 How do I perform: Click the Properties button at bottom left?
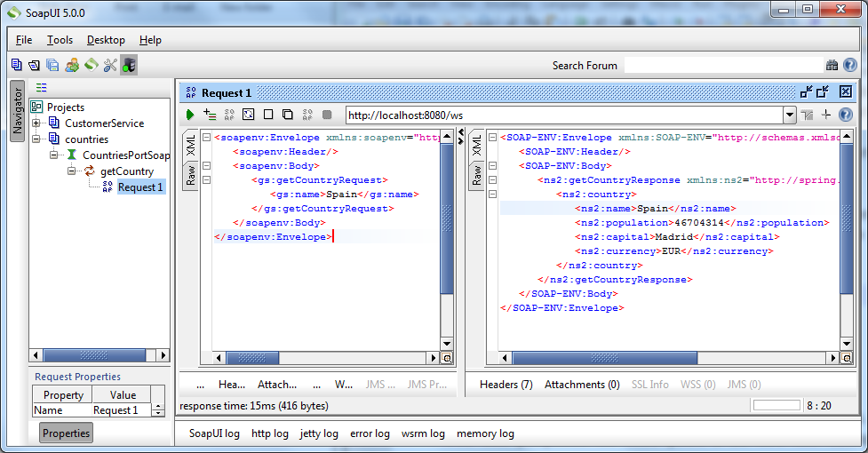66,433
